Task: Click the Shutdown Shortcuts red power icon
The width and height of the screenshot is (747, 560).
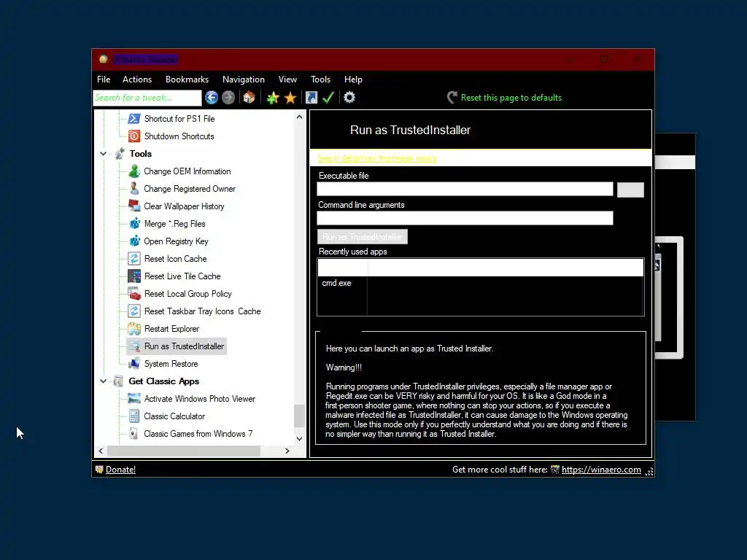Action: 134,136
